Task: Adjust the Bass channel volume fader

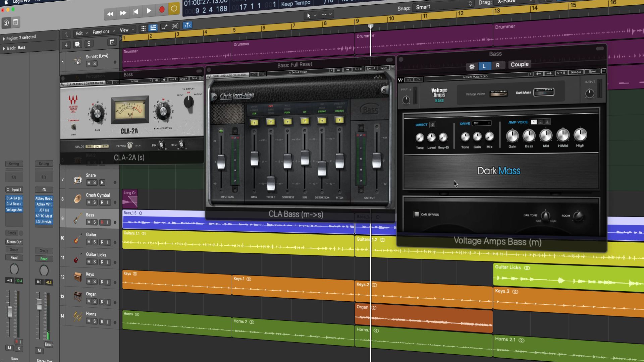Action: pos(10,311)
